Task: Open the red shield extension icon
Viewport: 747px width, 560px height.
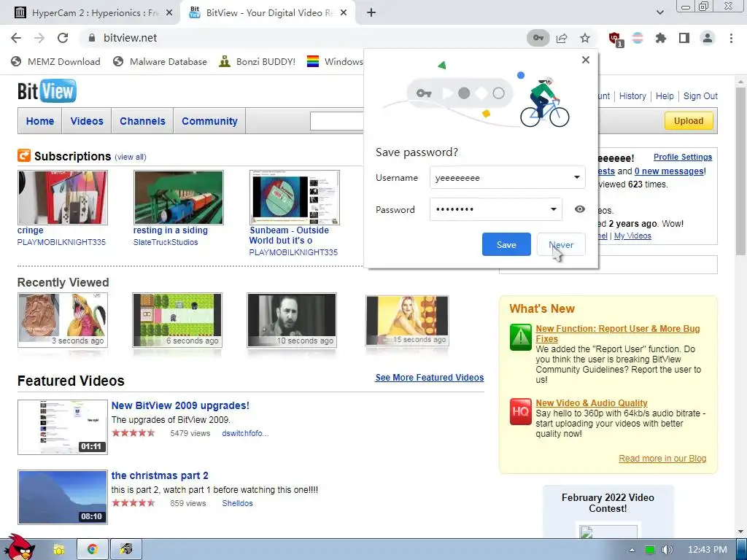Action: click(x=615, y=39)
